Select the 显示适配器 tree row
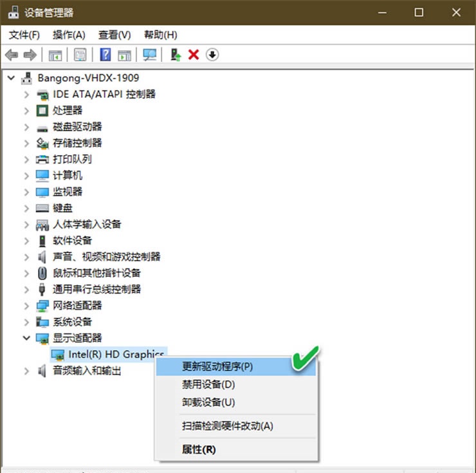The image size is (476, 473). [77, 338]
